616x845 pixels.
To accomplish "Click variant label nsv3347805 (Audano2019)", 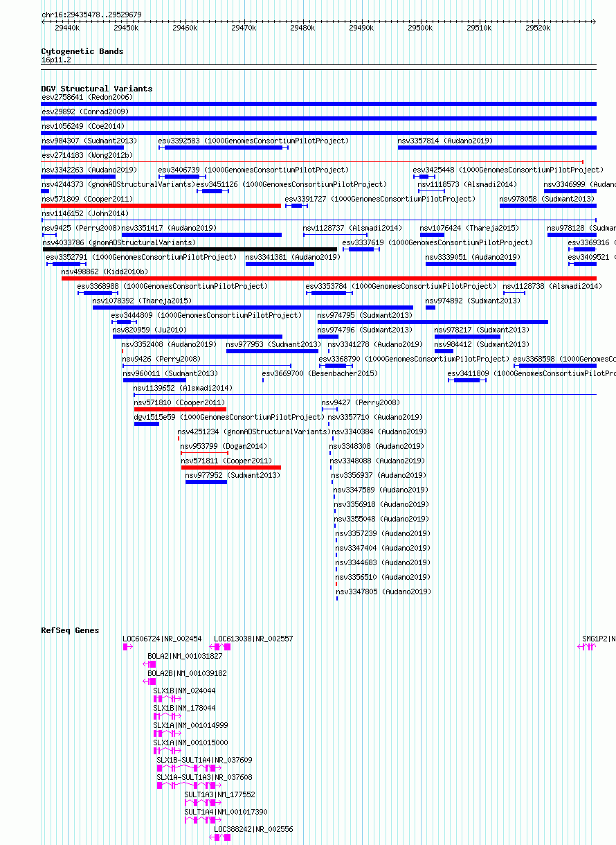I will [x=384, y=591].
